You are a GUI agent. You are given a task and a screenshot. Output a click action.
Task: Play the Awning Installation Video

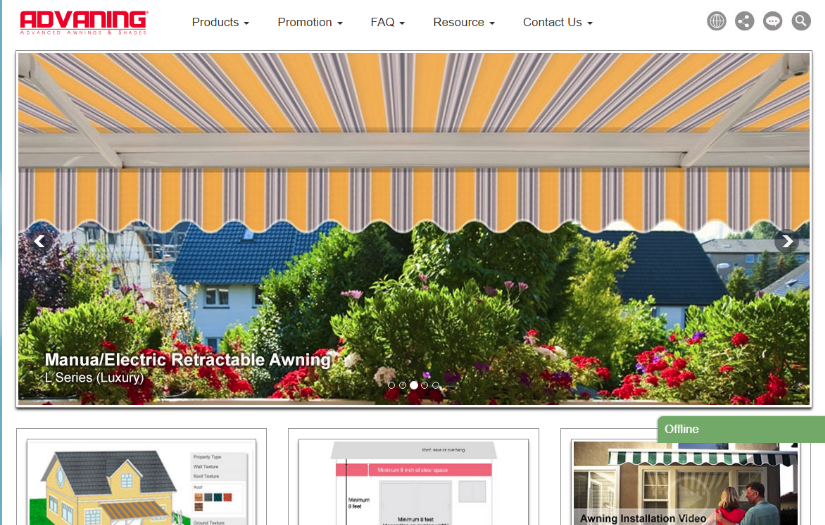685,483
